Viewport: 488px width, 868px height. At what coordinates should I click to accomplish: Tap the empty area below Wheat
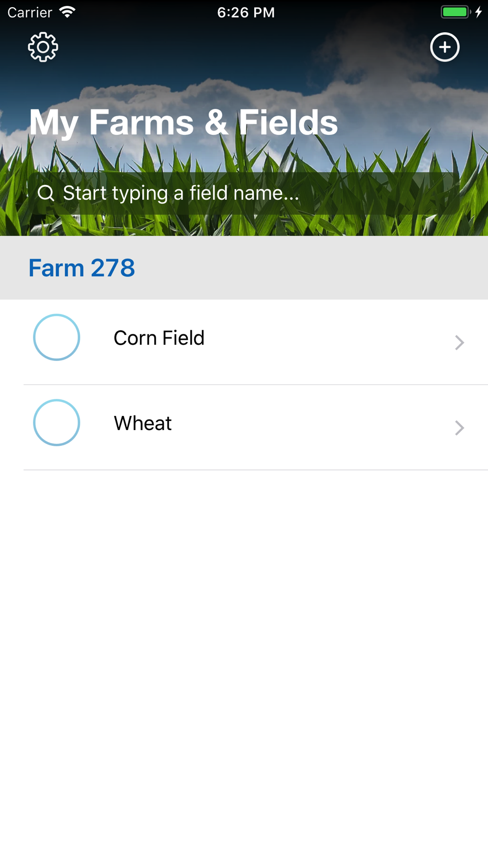(x=244, y=669)
